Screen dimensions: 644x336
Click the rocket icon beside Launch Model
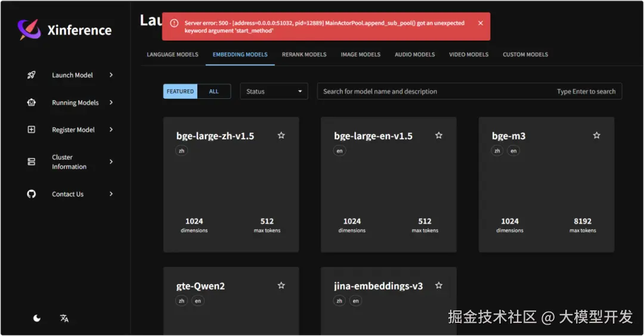[31, 74]
